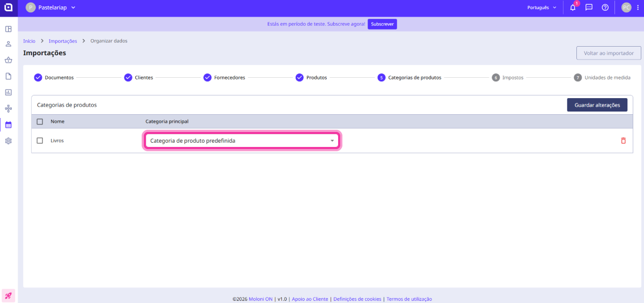Open the notifications bell
The image size is (644, 303).
click(x=573, y=8)
